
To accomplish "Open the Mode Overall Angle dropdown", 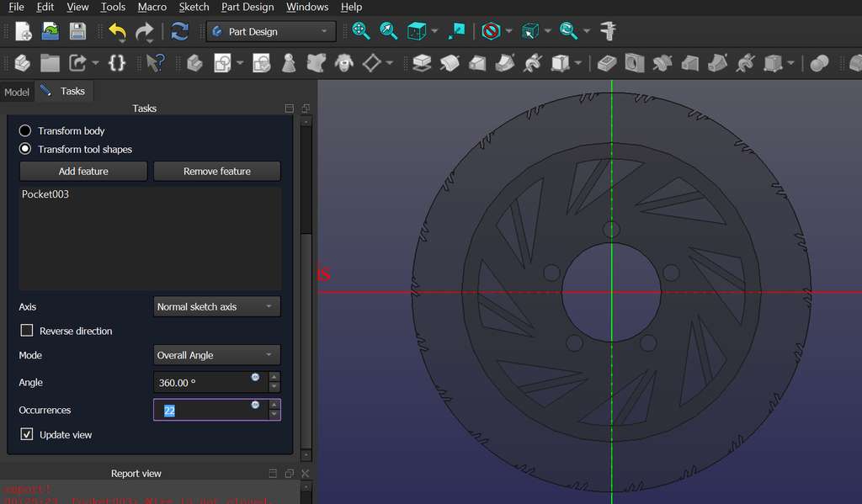I will point(216,355).
